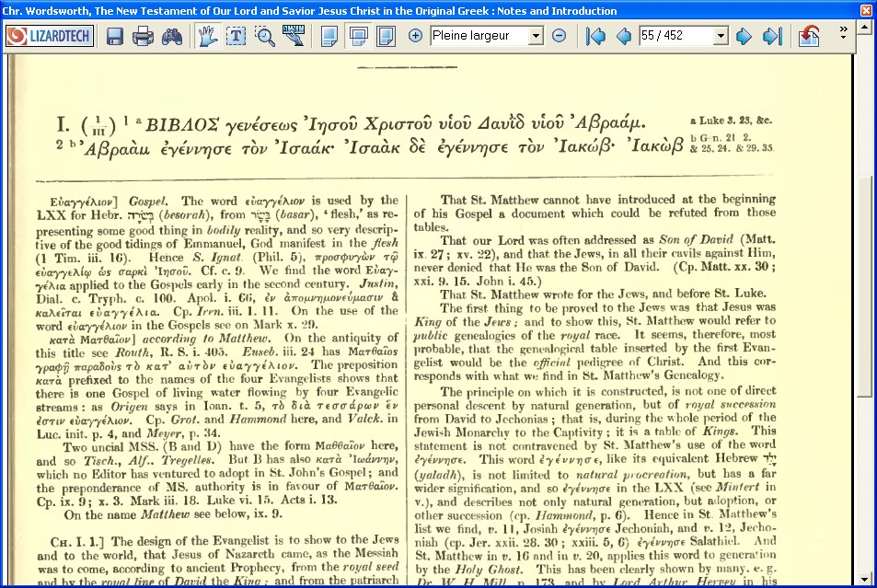Expand the toolbar overflow chevron
The height and width of the screenshot is (588, 877).
point(844,32)
